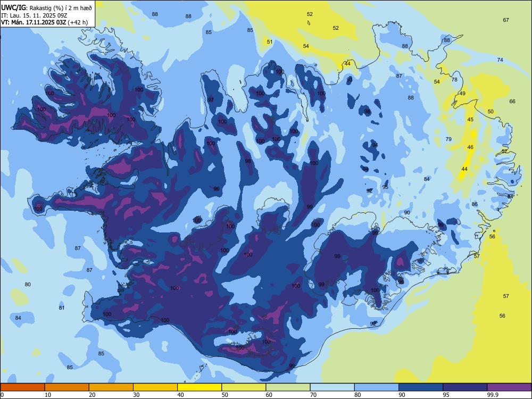
Task: Click the orange 10–20 legend color segment
Action: pos(67,387)
